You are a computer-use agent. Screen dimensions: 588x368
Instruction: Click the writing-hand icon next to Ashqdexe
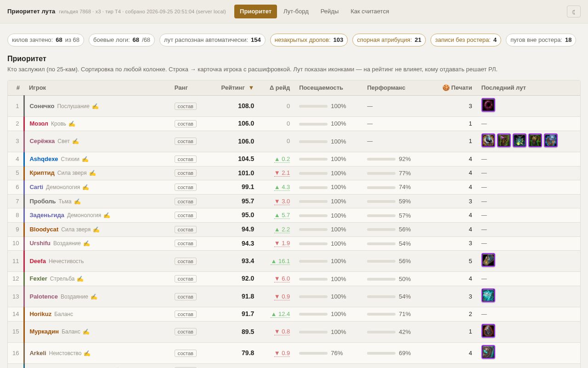pos(85,159)
